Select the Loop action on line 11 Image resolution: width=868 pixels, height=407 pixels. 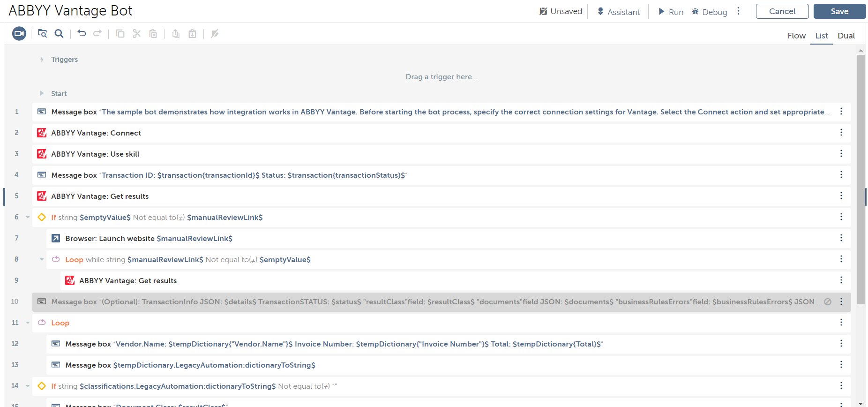441,323
